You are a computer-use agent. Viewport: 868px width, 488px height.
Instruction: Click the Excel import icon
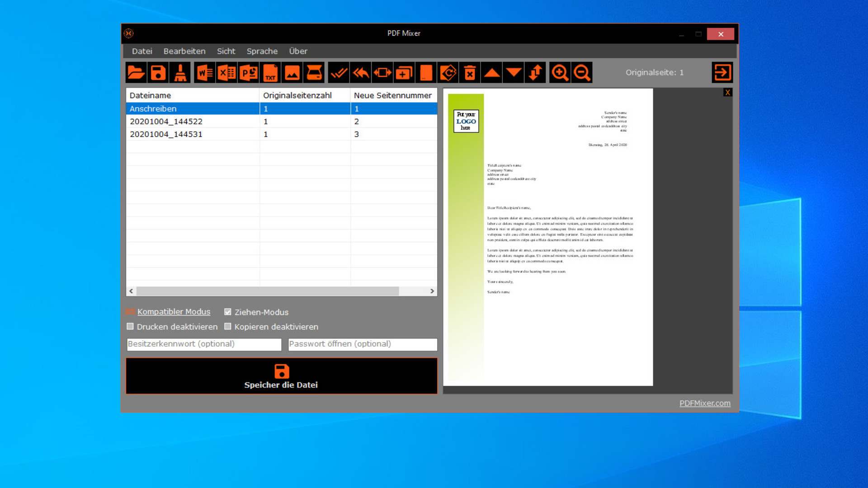[x=226, y=73]
